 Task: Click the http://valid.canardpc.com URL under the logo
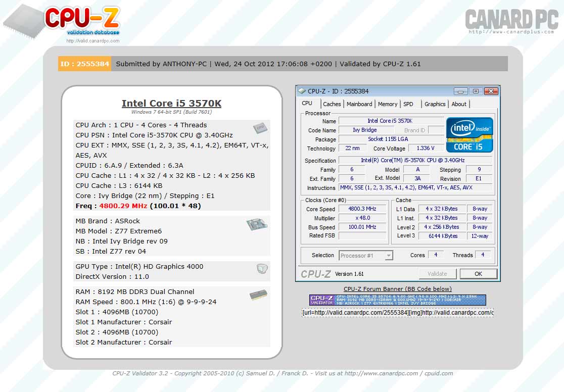pyautogui.click(x=93, y=41)
